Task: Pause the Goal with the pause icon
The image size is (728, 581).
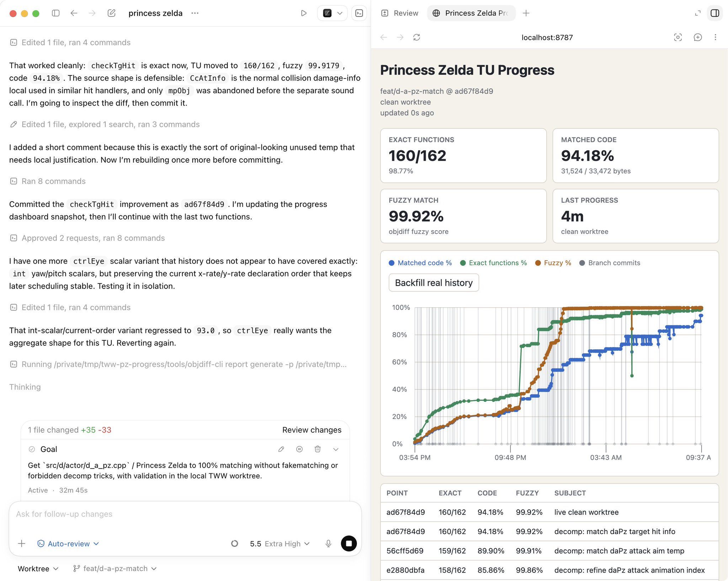Action: coord(300,449)
